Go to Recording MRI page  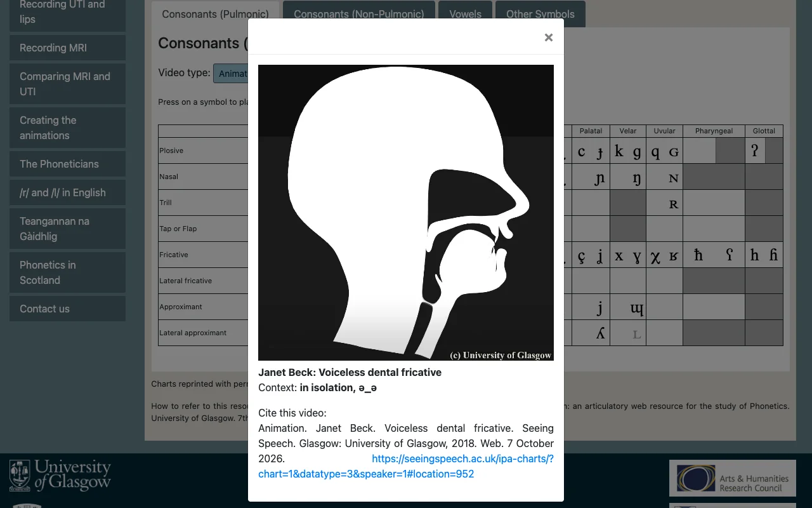(67, 48)
